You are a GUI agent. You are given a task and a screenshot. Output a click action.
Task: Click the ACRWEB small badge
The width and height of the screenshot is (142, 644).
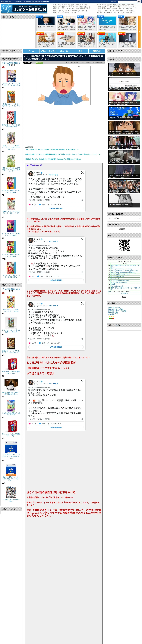tap(124, 297)
